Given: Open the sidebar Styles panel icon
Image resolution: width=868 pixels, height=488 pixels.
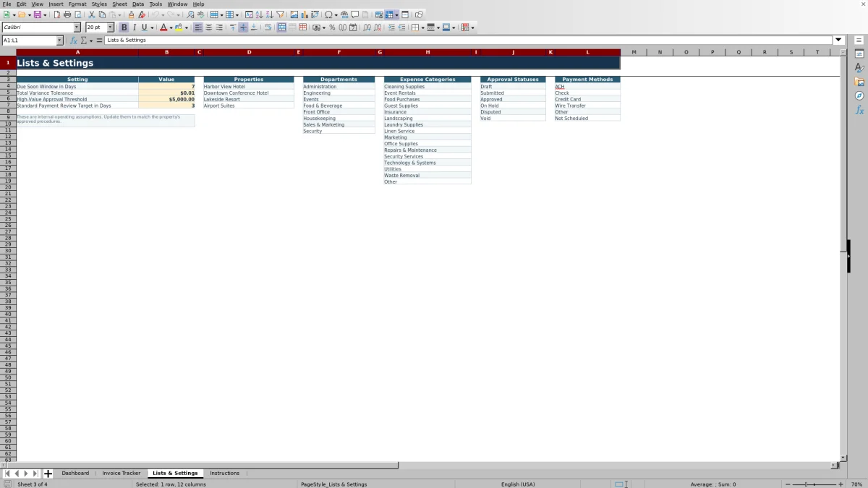Looking at the screenshot, I should (x=859, y=68).
